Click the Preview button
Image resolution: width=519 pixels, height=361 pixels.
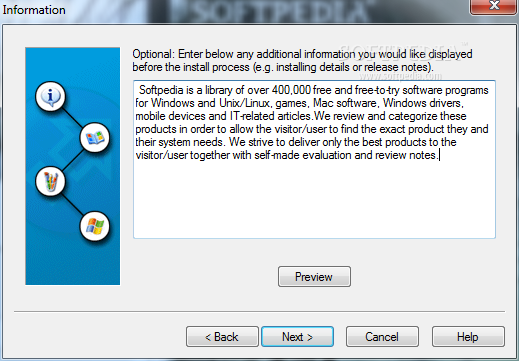pos(314,276)
